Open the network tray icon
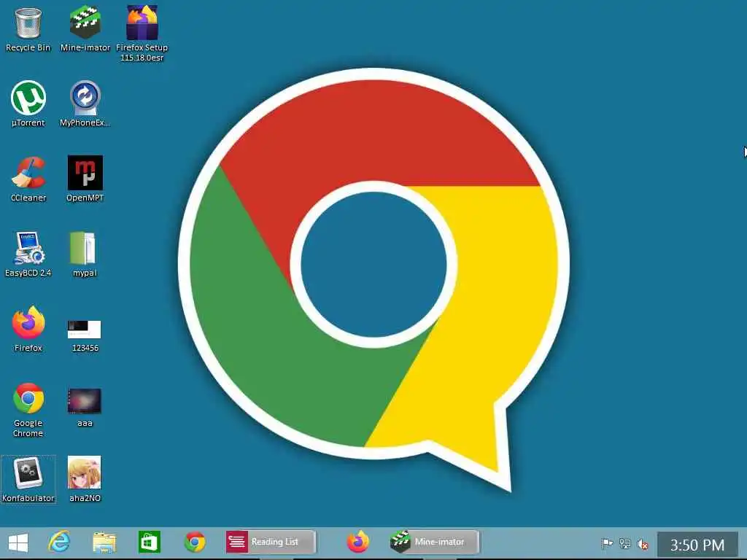Viewport: 747px width, 560px height. (625, 543)
